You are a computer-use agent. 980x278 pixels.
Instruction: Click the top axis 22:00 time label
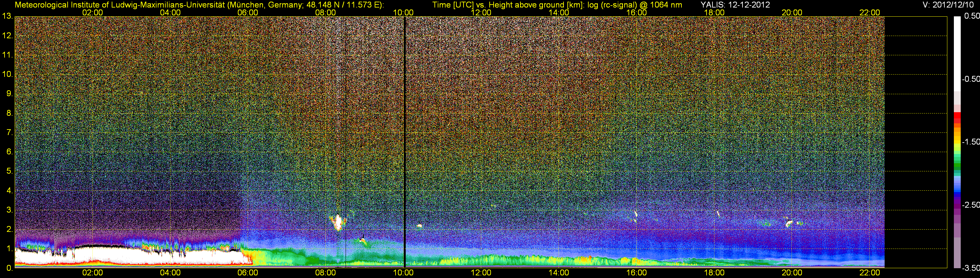click(870, 12)
